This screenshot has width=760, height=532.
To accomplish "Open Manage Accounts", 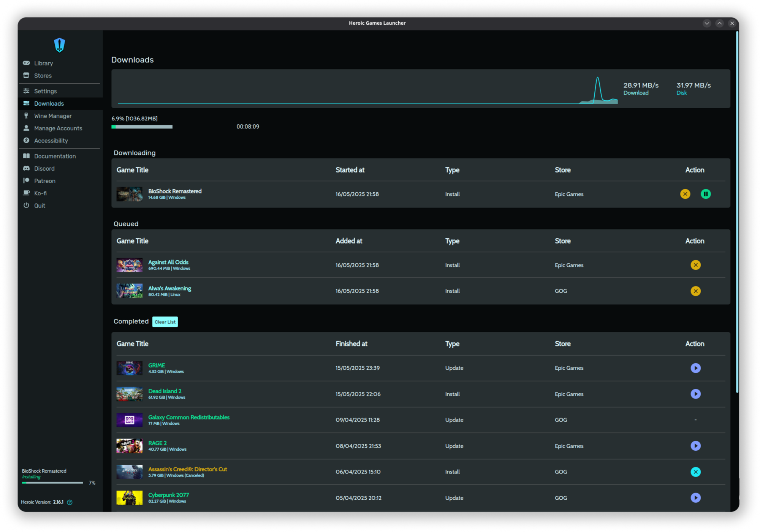I will click(x=58, y=128).
